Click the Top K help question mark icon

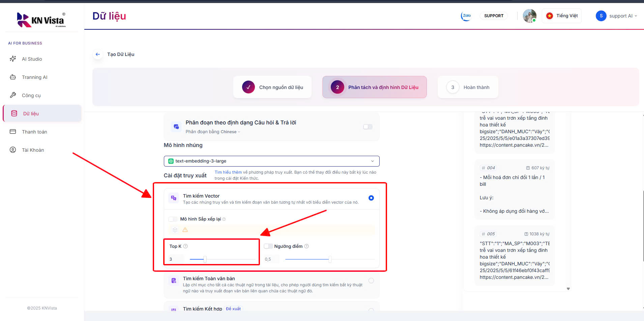click(185, 246)
